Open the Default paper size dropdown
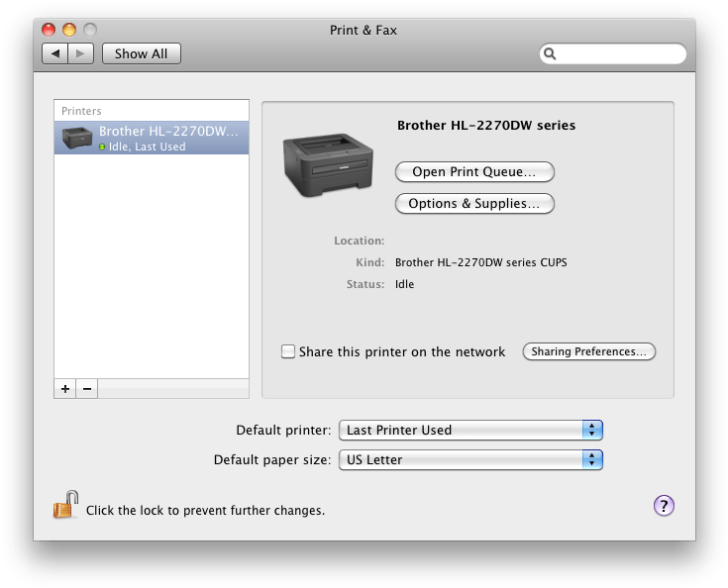728x588 pixels. point(470,459)
